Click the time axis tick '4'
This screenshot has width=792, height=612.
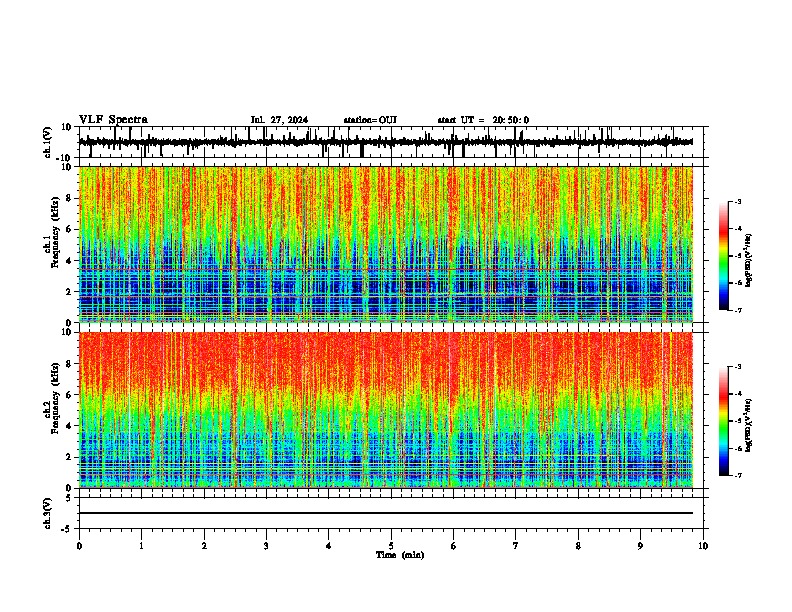click(329, 546)
